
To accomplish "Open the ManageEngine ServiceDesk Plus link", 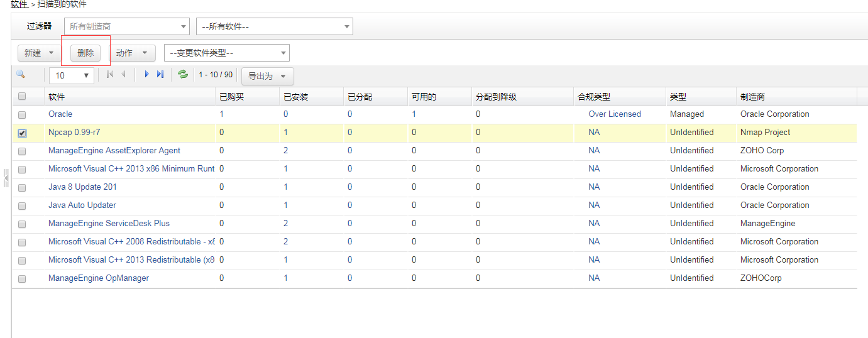I will click(x=109, y=224).
